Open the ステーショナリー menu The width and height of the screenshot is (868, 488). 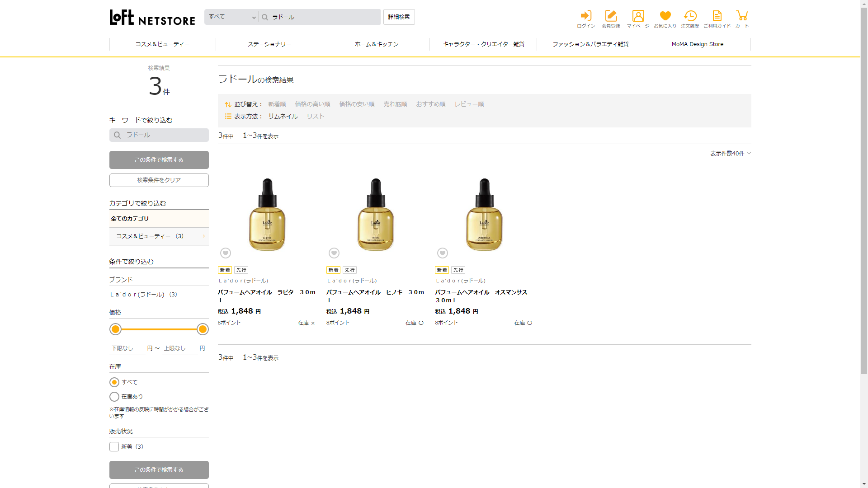pos(269,44)
